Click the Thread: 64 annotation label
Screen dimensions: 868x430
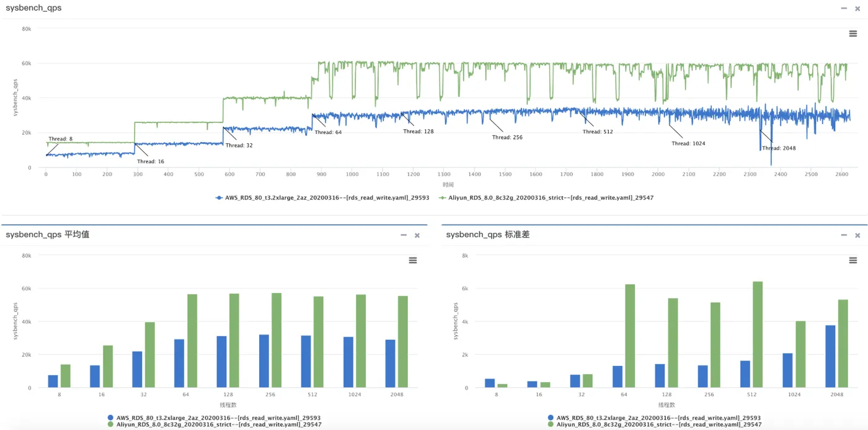coord(328,132)
